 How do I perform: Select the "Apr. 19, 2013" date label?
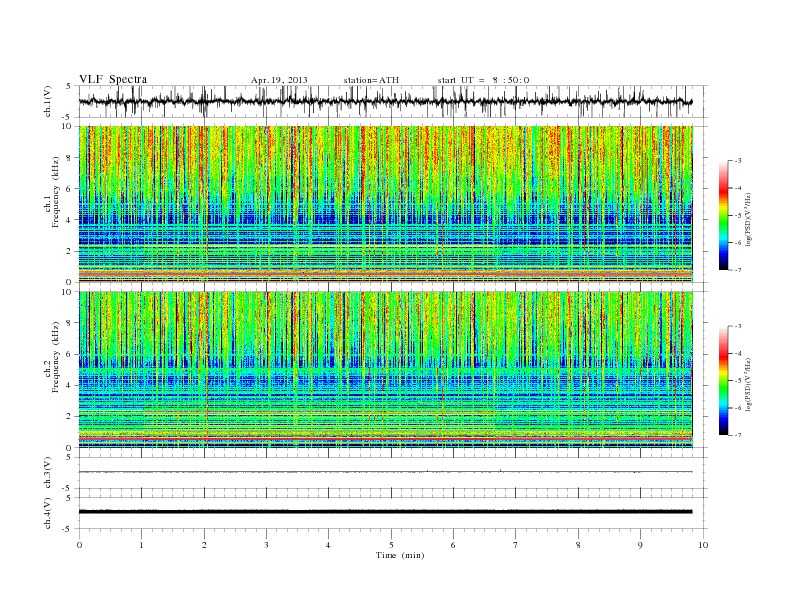279,80
